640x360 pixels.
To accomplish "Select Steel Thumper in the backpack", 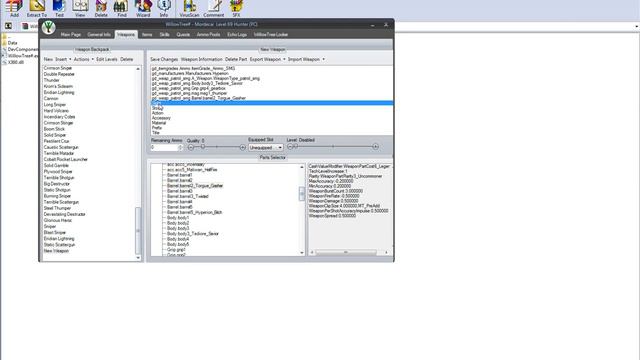I will (x=57, y=208).
